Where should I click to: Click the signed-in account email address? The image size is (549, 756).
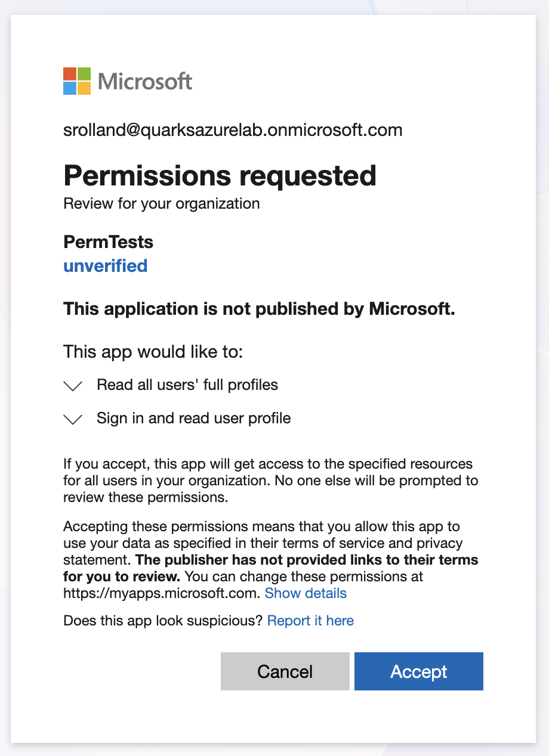coord(233,130)
